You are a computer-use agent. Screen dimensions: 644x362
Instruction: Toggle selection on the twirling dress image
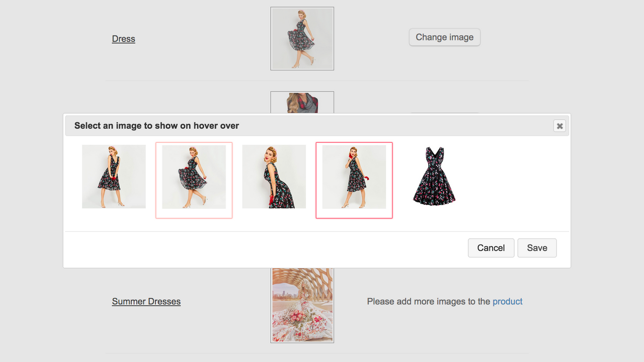pos(194,180)
